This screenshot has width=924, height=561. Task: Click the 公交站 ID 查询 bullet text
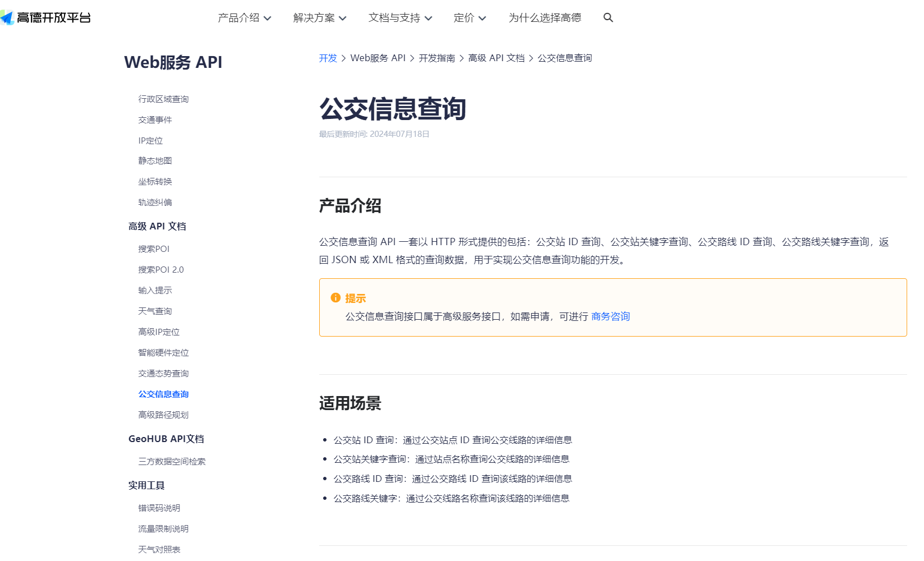(x=453, y=440)
